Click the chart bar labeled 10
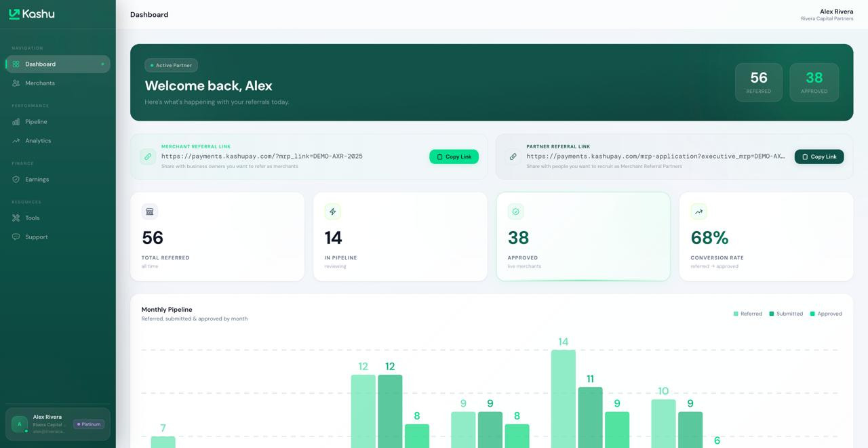This screenshot has height=448, width=868. point(663,423)
